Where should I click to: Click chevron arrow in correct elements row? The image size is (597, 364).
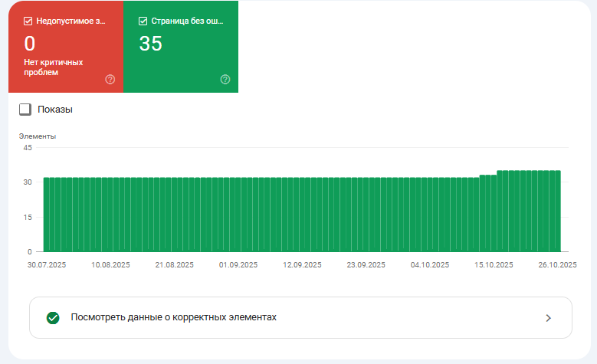(x=548, y=318)
